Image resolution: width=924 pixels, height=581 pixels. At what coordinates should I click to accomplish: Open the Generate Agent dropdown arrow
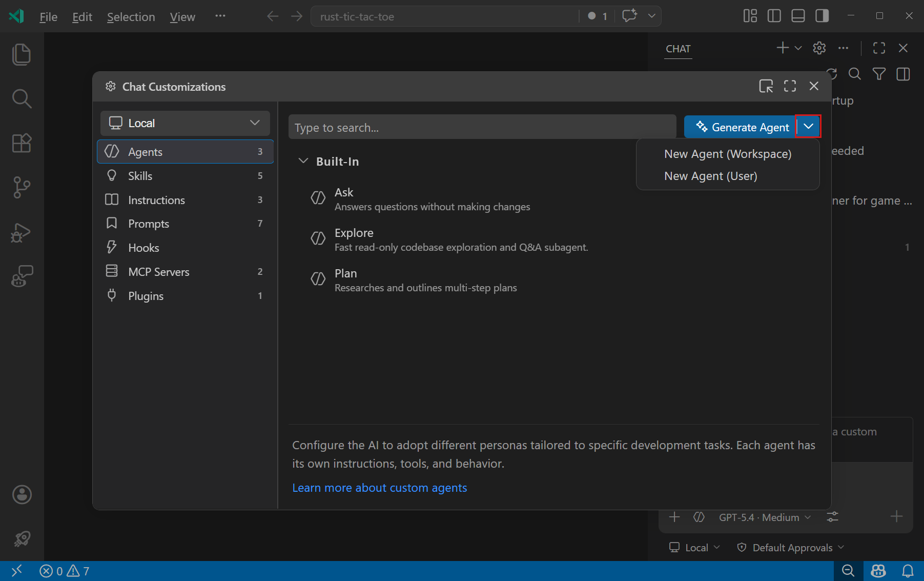[808, 126]
